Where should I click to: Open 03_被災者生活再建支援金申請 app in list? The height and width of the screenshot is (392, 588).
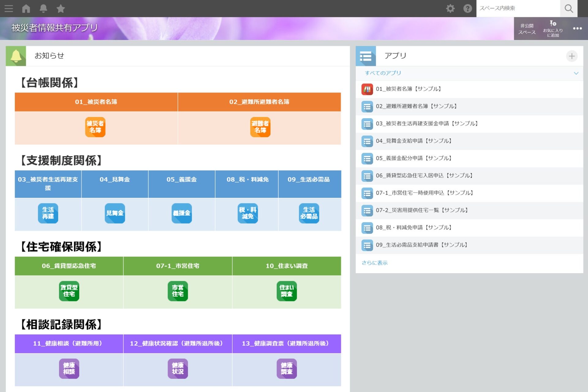(x=427, y=124)
